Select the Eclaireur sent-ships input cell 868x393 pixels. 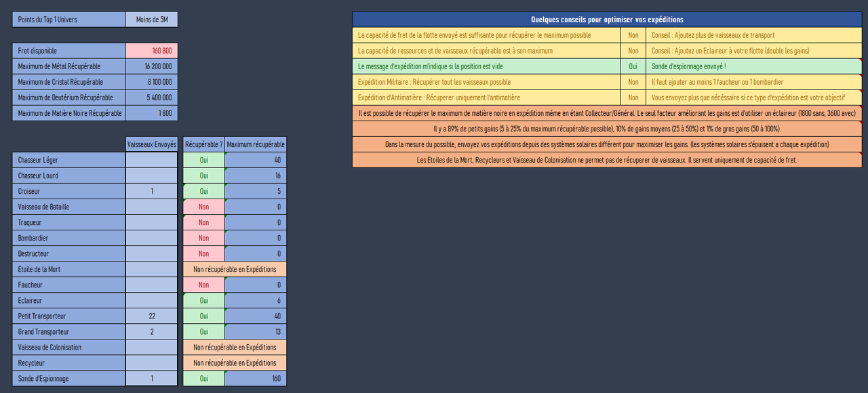tap(152, 300)
